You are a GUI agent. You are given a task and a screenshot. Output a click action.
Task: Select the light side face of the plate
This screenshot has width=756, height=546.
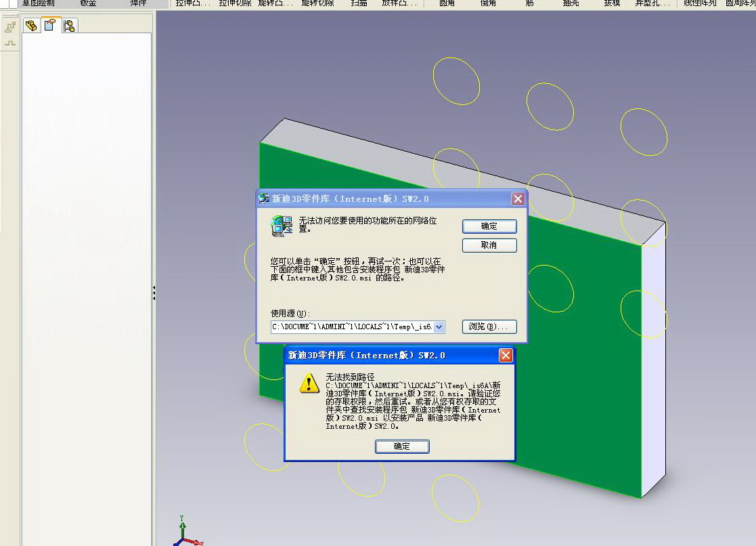tap(654, 362)
